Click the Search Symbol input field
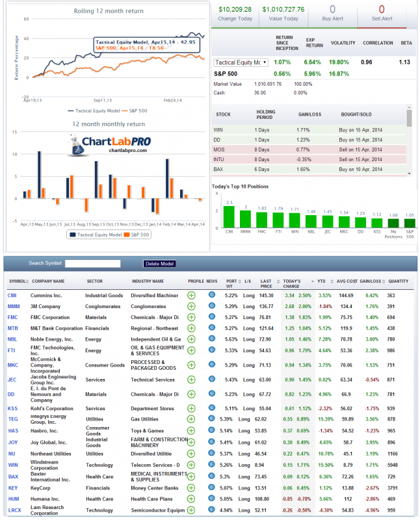The height and width of the screenshot is (520, 420). [x=92, y=263]
